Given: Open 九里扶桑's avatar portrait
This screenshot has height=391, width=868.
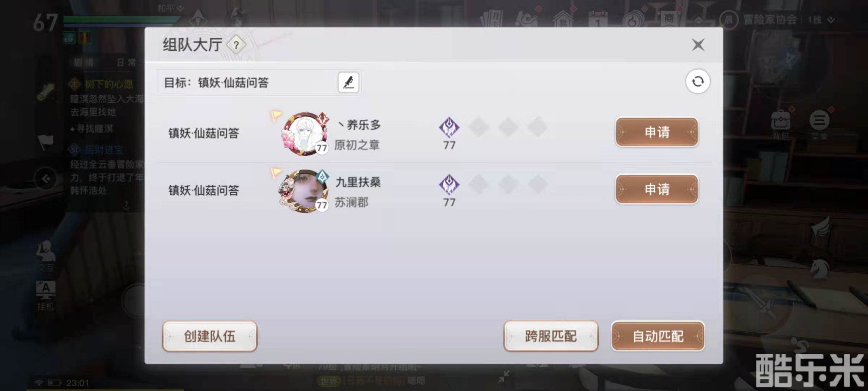Looking at the screenshot, I should coord(304,191).
